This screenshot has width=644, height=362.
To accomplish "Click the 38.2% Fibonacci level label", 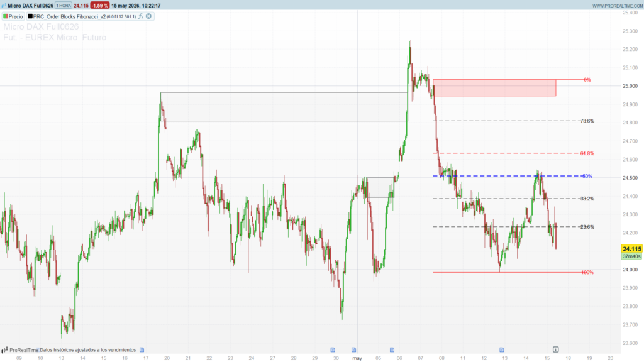I will click(587, 199).
